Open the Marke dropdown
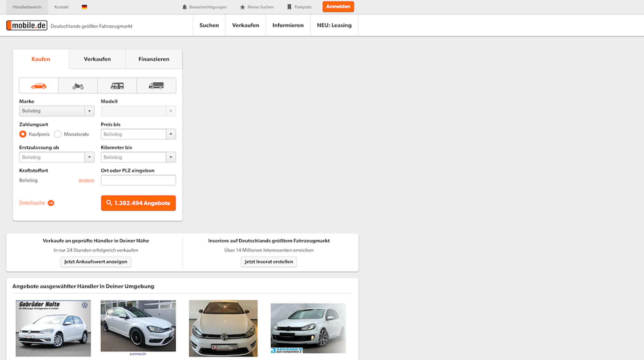644x360 pixels. (57, 111)
